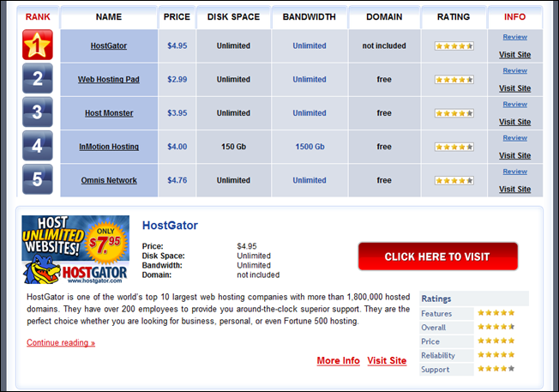Click the rank 5 badge icon

38,179
